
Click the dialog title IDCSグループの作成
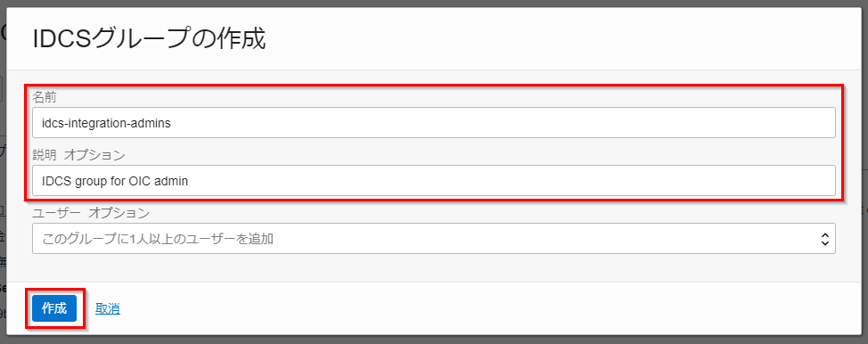coord(150,39)
